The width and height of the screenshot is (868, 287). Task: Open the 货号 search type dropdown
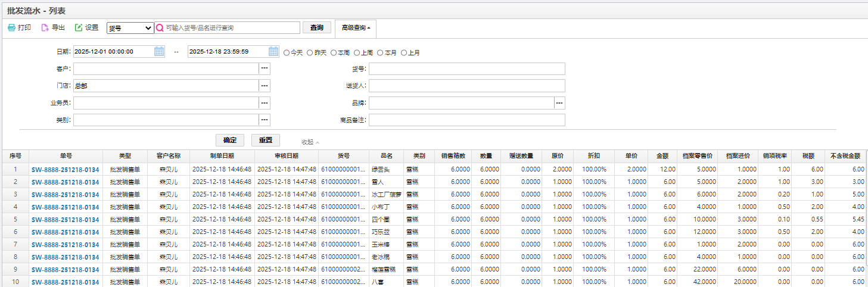[130, 28]
